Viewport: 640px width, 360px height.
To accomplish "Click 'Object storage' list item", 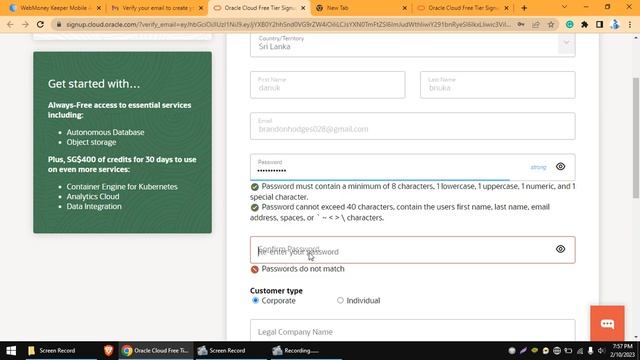I will tap(91, 142).
